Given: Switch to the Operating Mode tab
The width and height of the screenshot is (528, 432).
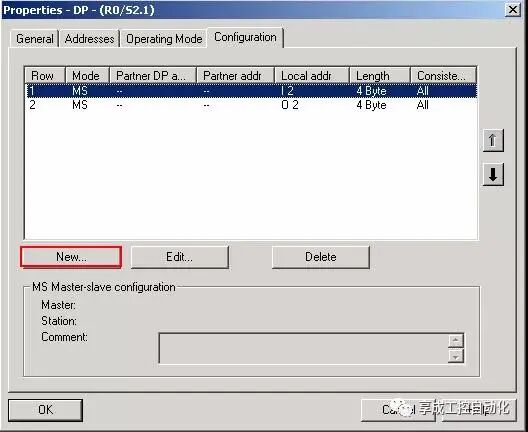Looking at the screenshot, I should (164, 39).
